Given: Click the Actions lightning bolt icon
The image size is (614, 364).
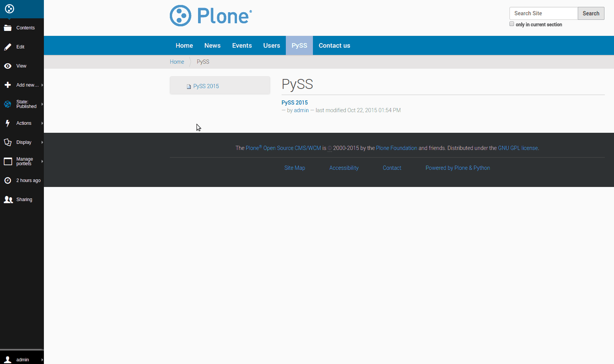Looking at the screenshot, I should coord(8,123).
